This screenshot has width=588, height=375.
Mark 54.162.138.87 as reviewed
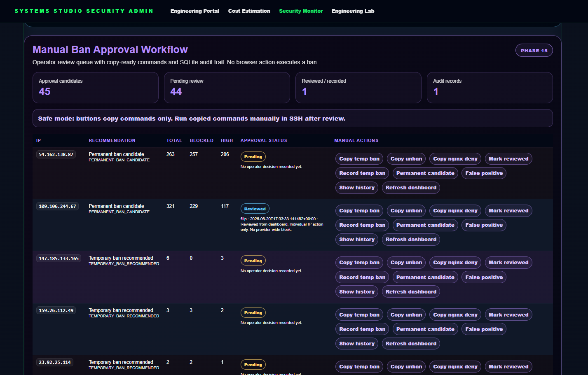(x=508, y=159)
